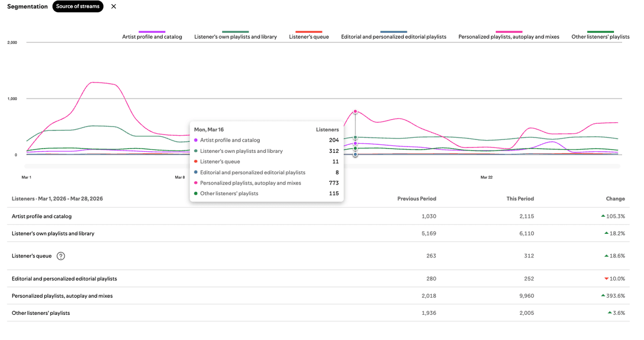Screen dimensions: 644x340
Task: Toggle Listener's queue series in the legend
Action: [309, 37]
